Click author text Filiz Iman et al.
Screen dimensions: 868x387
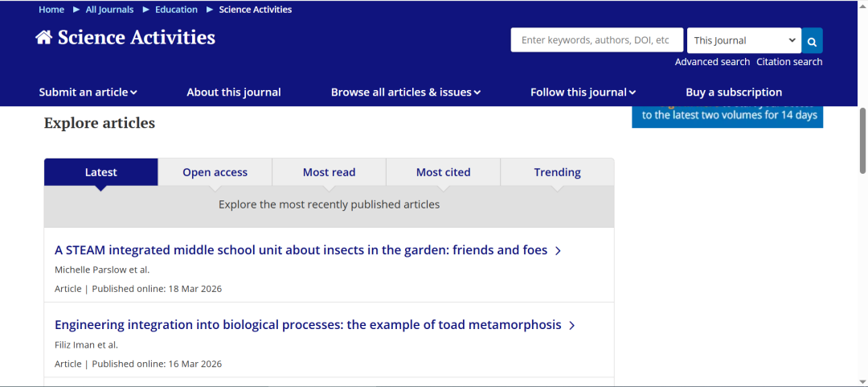[x=86, y=345]
